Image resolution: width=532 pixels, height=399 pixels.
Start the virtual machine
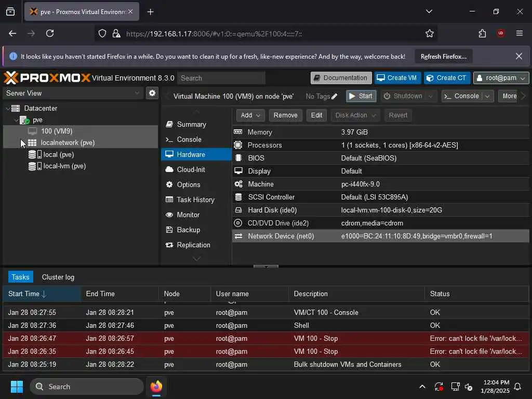click(x=361, y=96)
